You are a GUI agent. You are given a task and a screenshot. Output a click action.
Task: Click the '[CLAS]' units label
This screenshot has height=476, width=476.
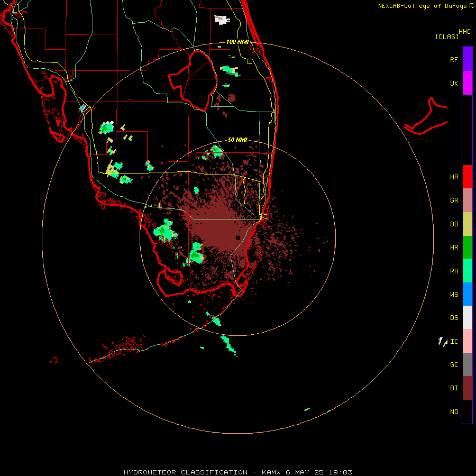pyautogui.click(x=447, y=36)
